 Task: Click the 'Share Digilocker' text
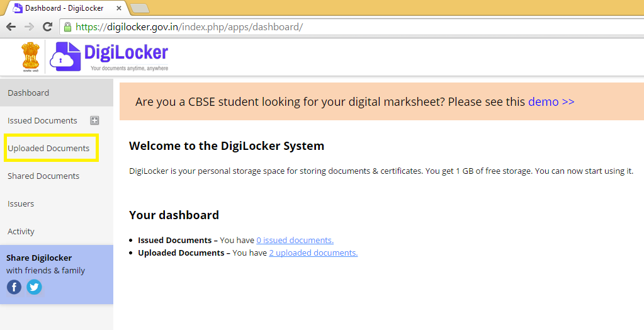[39, 258]
